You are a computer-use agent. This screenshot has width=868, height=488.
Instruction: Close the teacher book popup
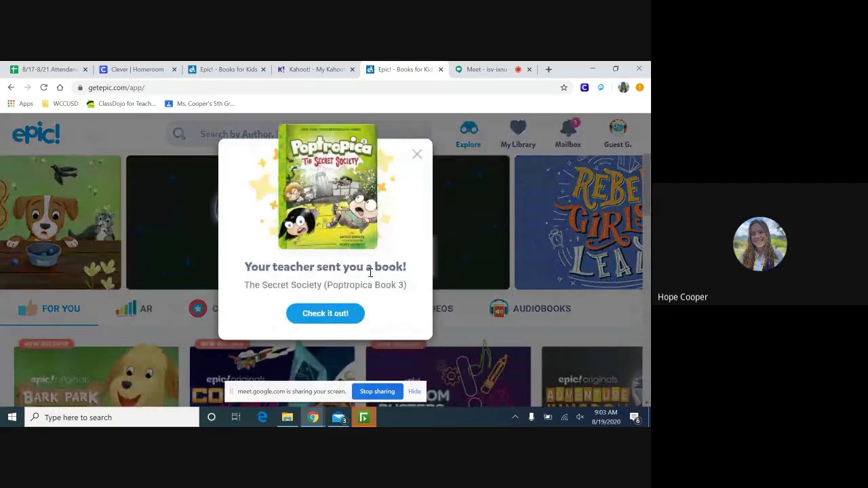click(x=417, y=155)
